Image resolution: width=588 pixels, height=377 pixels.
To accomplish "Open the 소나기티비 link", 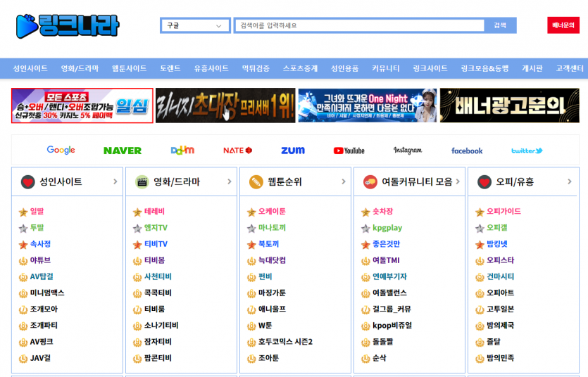I will tap(162, 326).
